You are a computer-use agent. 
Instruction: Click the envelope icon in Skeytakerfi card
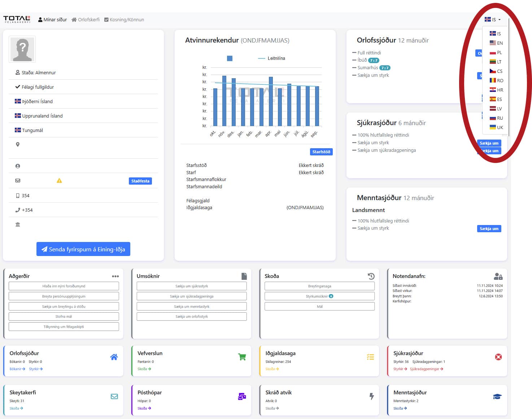click(114, 396)
